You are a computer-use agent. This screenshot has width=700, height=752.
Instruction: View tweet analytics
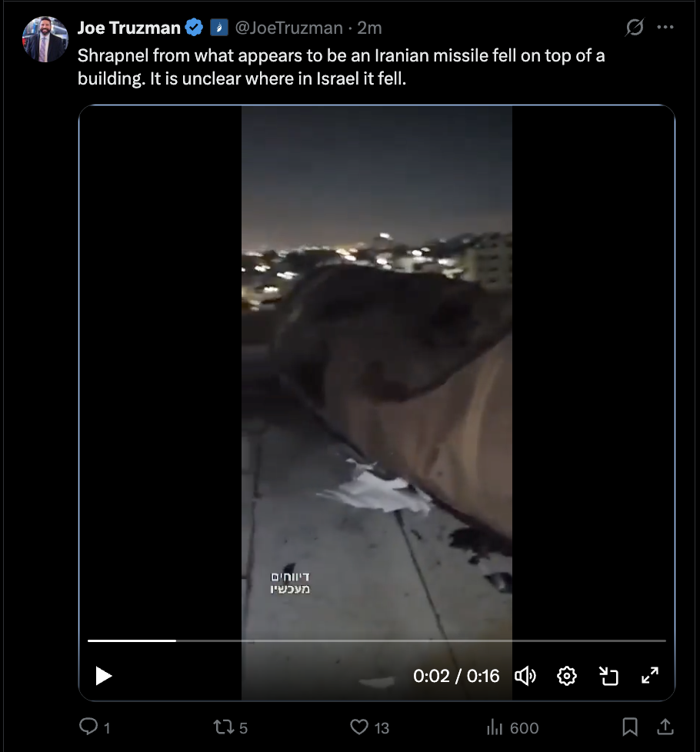pos(512,727)
